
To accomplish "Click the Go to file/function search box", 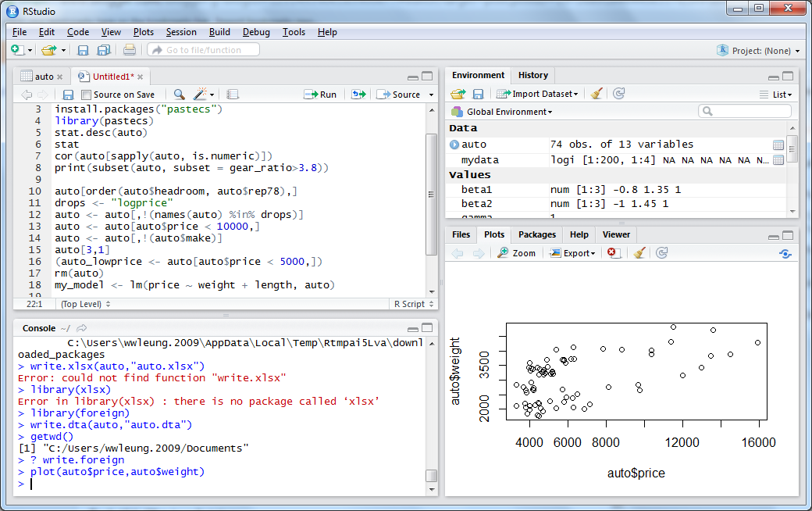I will point(203,48).
